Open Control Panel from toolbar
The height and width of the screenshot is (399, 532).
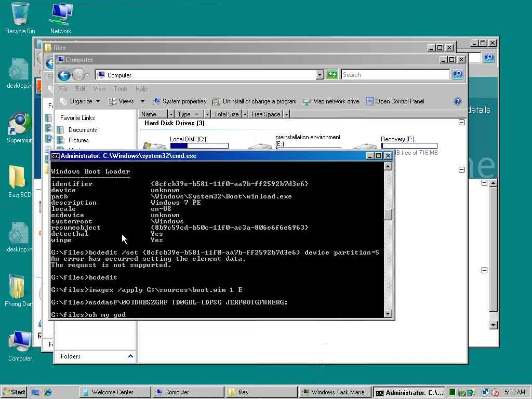click(395, 101)
